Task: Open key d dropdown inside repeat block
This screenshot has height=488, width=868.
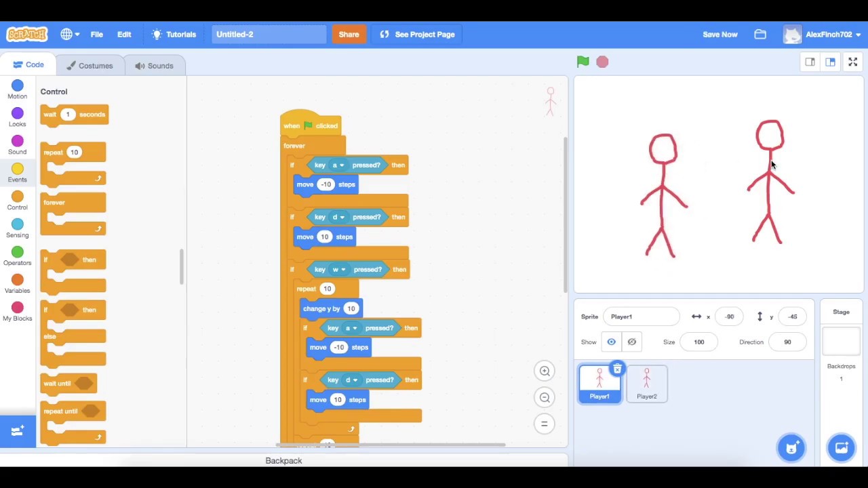Action: (351, 380)
